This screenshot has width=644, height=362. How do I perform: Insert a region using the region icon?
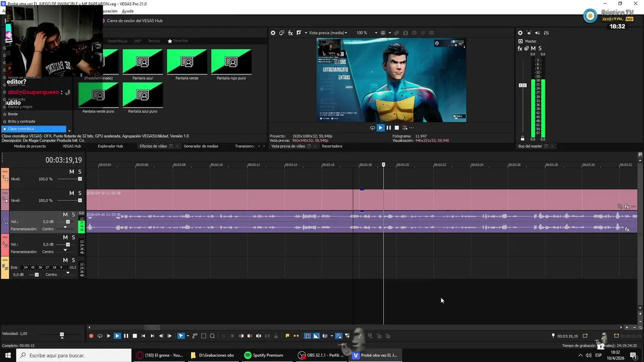coord(296,336)
